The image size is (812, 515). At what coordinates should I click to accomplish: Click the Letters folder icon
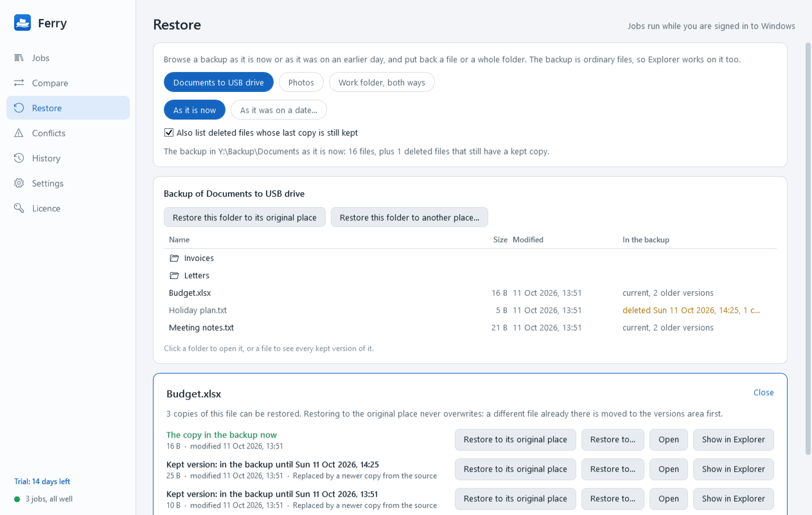click(x=174, y=276)
